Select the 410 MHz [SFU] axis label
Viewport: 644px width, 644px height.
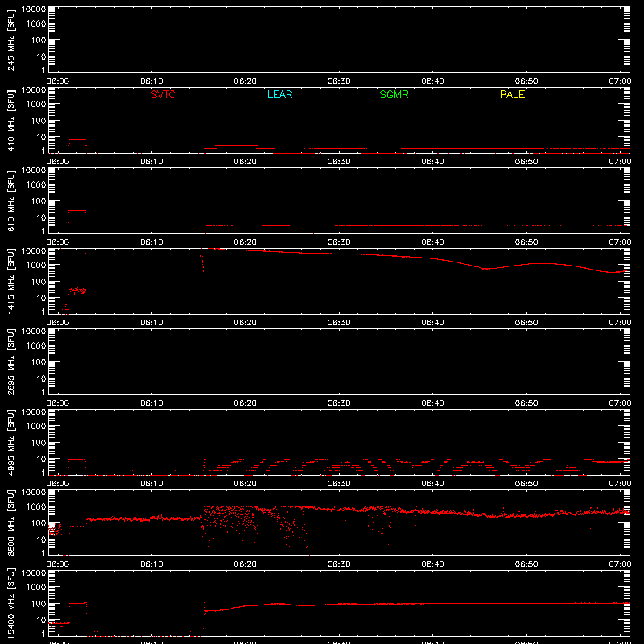click(11, 120)
